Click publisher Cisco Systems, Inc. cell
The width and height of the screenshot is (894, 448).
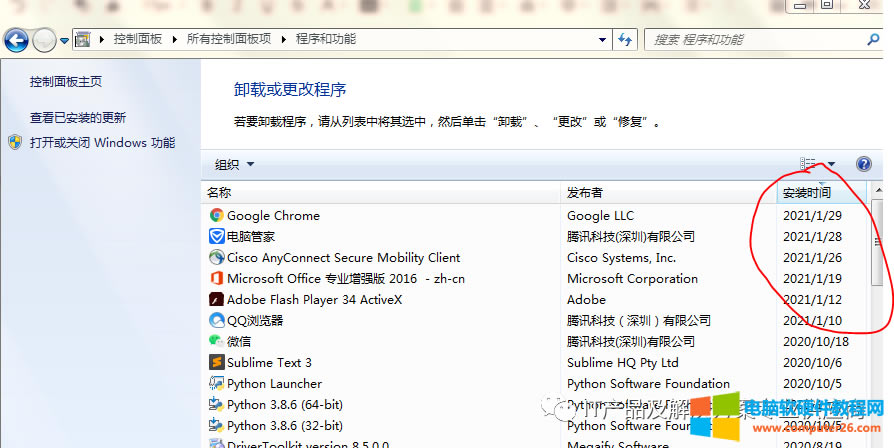[x=621, y=258]
